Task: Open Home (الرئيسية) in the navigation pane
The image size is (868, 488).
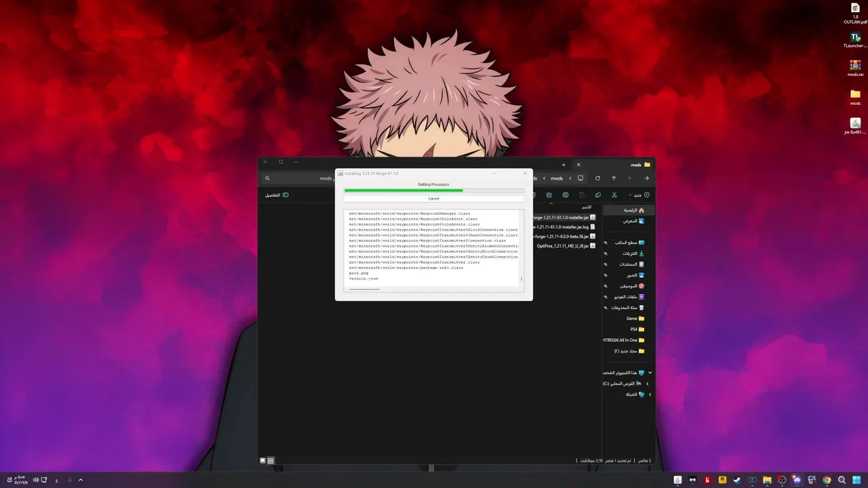Action: pos(629,210)
